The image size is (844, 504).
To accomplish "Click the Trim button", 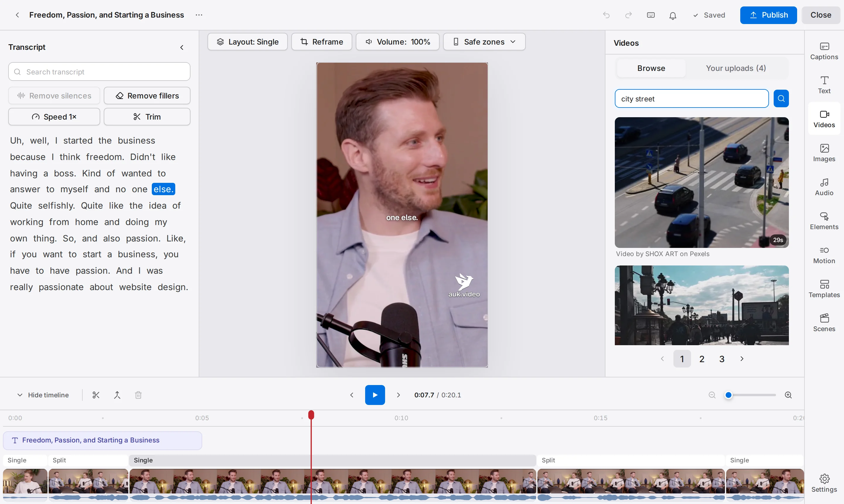I will 147,117.
